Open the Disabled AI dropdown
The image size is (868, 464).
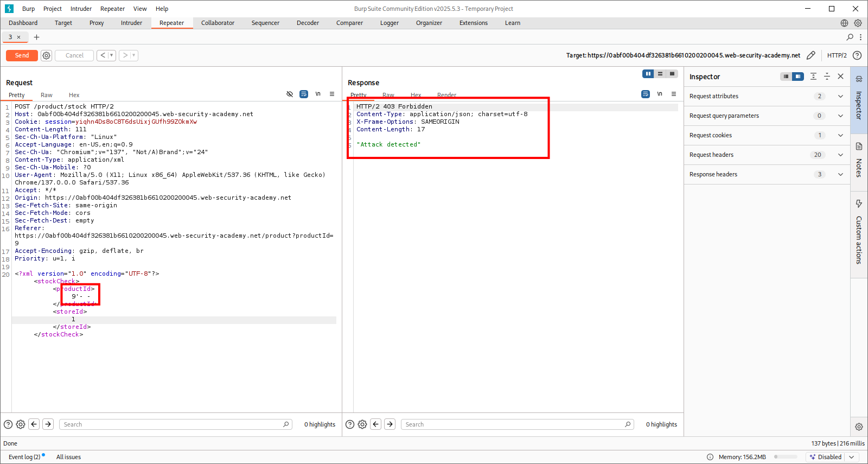click(x=833, y=457)
